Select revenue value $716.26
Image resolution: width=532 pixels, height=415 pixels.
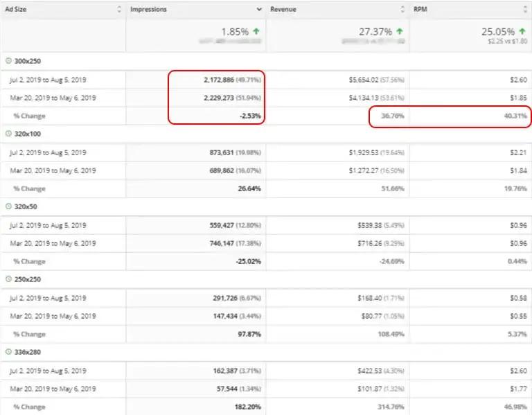tap(369, 243)
